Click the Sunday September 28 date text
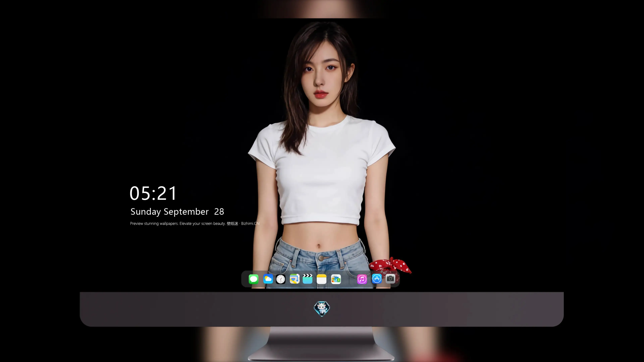The width and height of the screenshot is (644, 362). coord(177,212)
